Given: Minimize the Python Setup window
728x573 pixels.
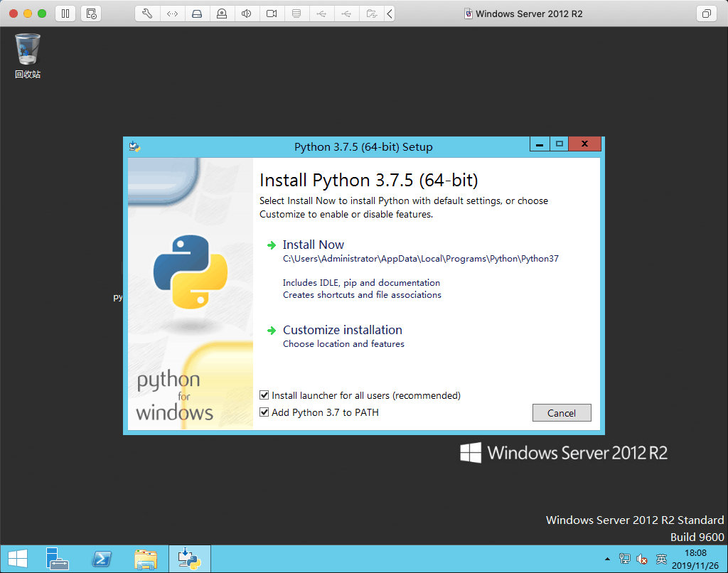Looking at the screenshot, I should pyautogui.click(x=540, y=144).
